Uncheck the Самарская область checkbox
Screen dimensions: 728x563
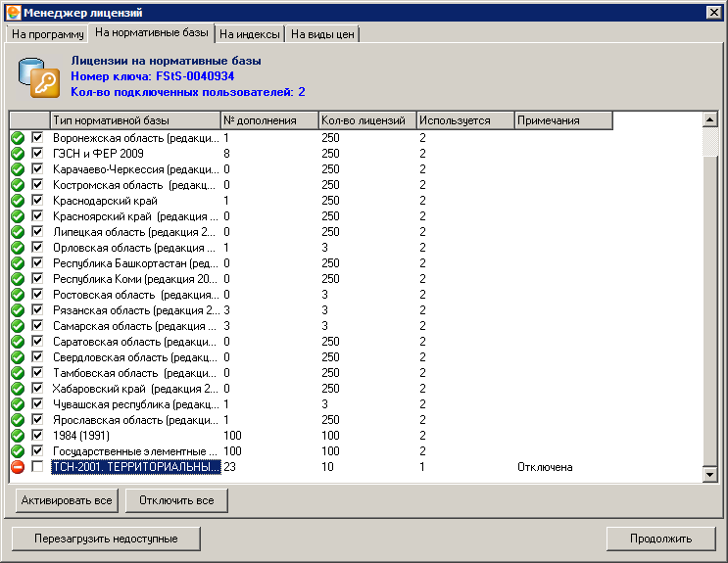coord(37,326)
